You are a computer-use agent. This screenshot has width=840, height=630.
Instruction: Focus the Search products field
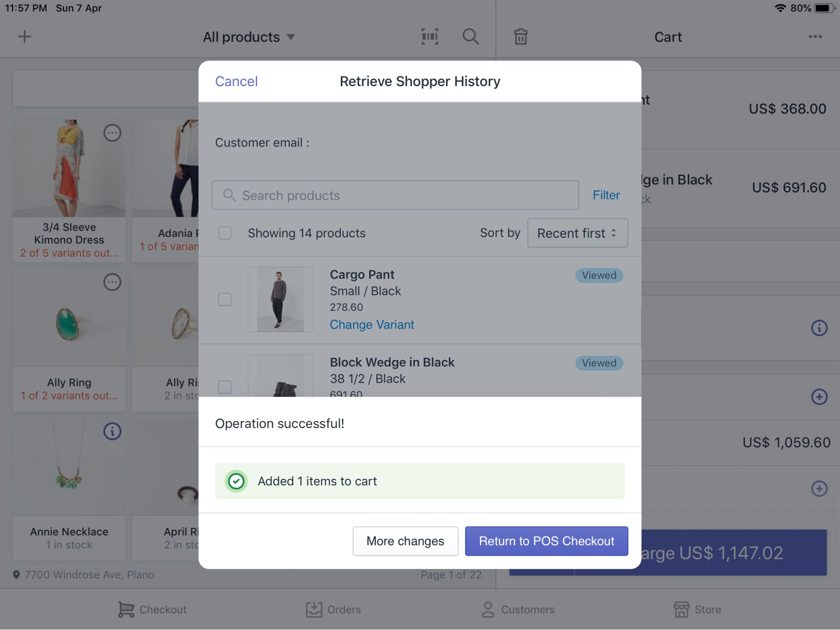coord(395,195)
